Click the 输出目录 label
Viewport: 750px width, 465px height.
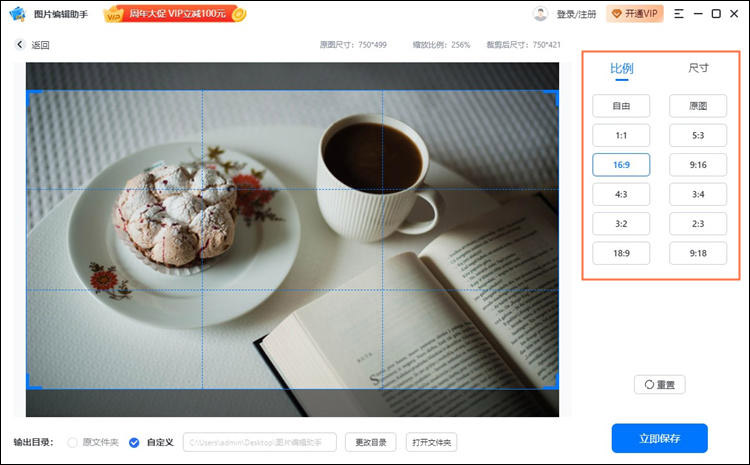tap(33, 442)
